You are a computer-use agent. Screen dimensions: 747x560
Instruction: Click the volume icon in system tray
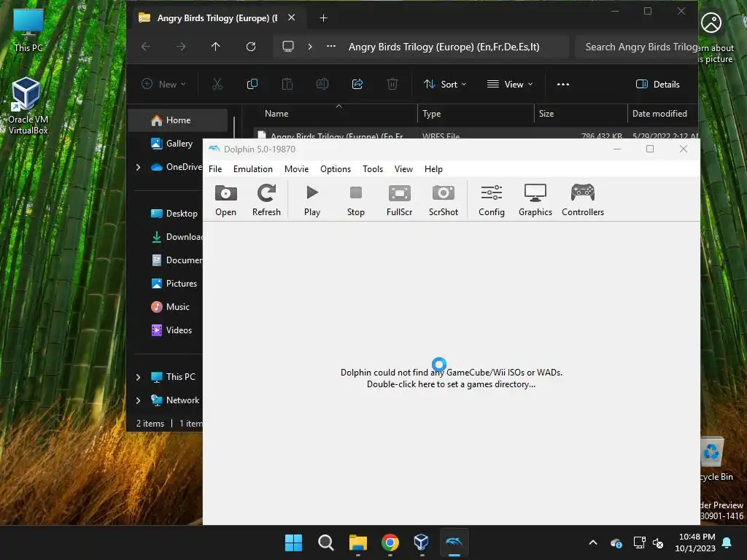[x=658, y=542]
